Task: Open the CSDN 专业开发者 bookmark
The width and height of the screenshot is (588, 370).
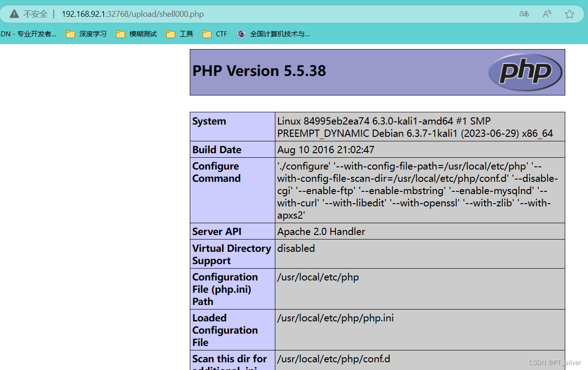Action: point(28,34)
